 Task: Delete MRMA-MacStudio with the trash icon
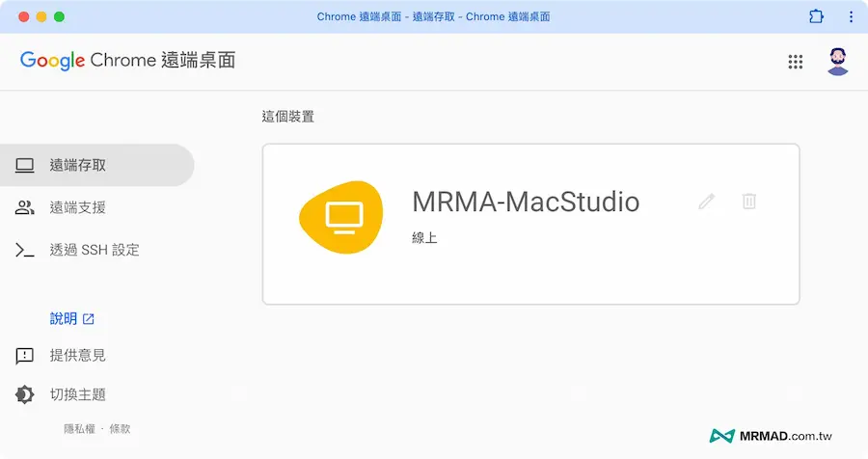coord(749,201)
